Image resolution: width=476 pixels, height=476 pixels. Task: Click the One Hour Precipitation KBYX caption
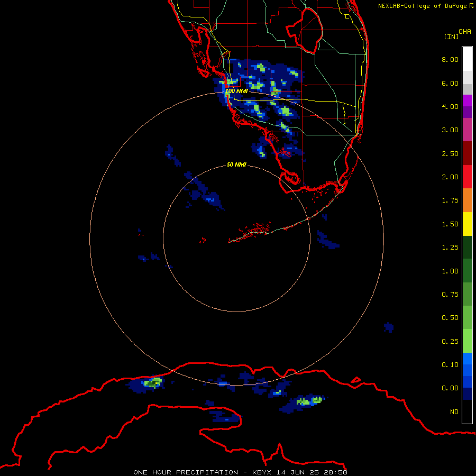pyautogui.click(x=240, y=472)
